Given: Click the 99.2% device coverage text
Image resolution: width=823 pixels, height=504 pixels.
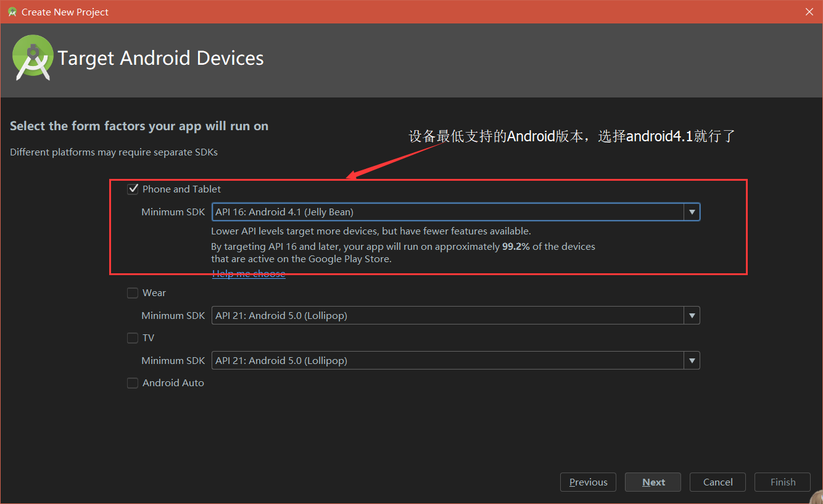Looking at the screenshot, I should point(516,246).
